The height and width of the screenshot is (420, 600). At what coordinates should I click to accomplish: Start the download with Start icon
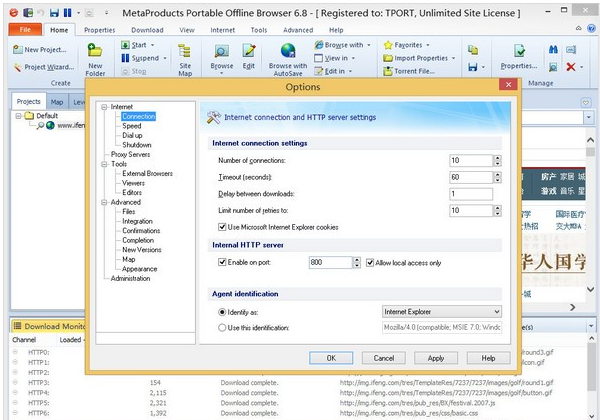point(125,45)
